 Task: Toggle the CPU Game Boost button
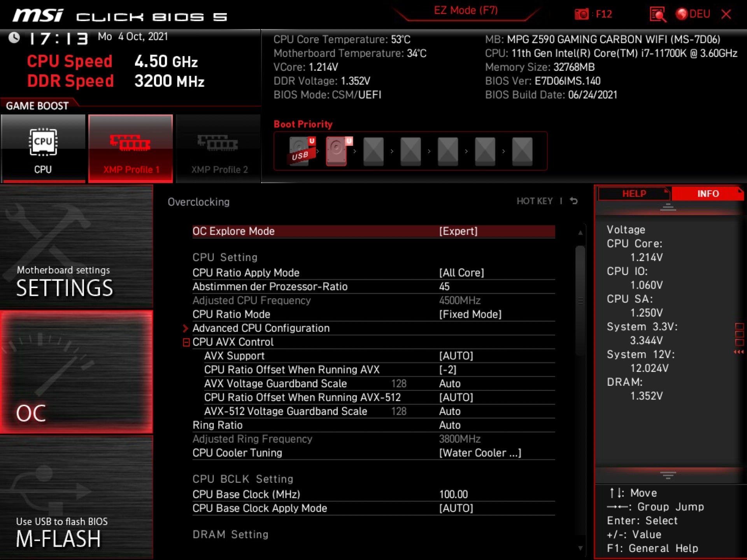point(43,148)
